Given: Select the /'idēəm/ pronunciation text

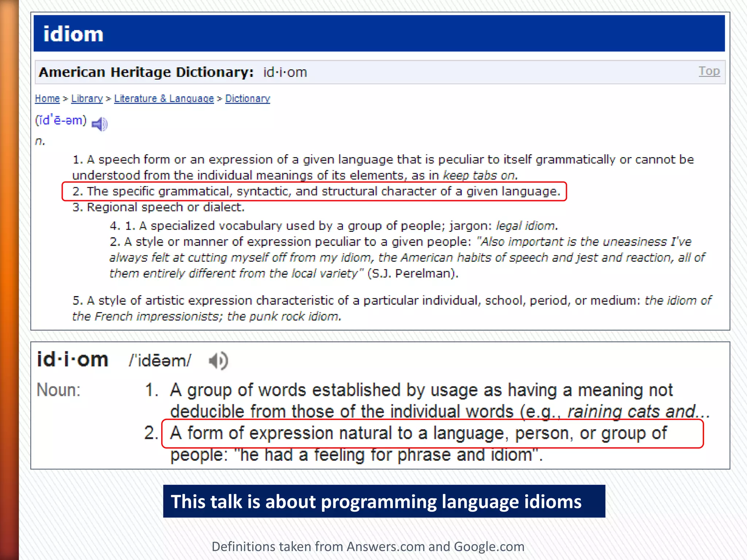Looking at the screenshot, I should (160, 361).
